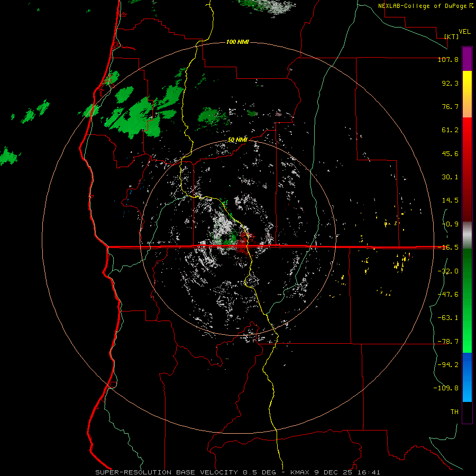Click the 16:41 timestamp in the caption
The width and height of the screenshot is (476, 476).
(x=369, y=472)
